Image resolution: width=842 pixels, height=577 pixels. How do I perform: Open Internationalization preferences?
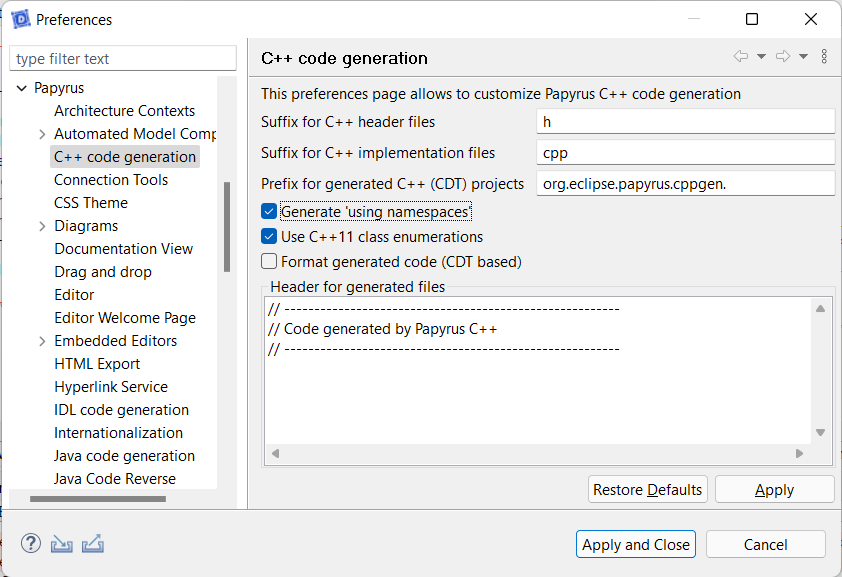(118, 434)
